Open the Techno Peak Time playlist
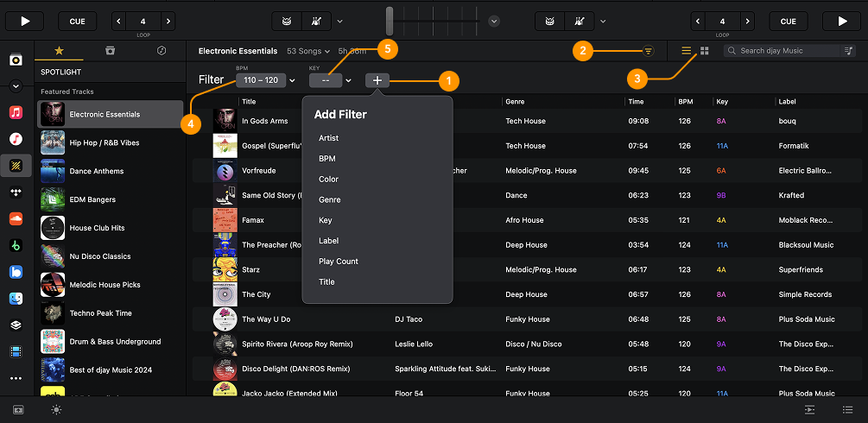Screen dimensions: 868x423 coord(110,313)
